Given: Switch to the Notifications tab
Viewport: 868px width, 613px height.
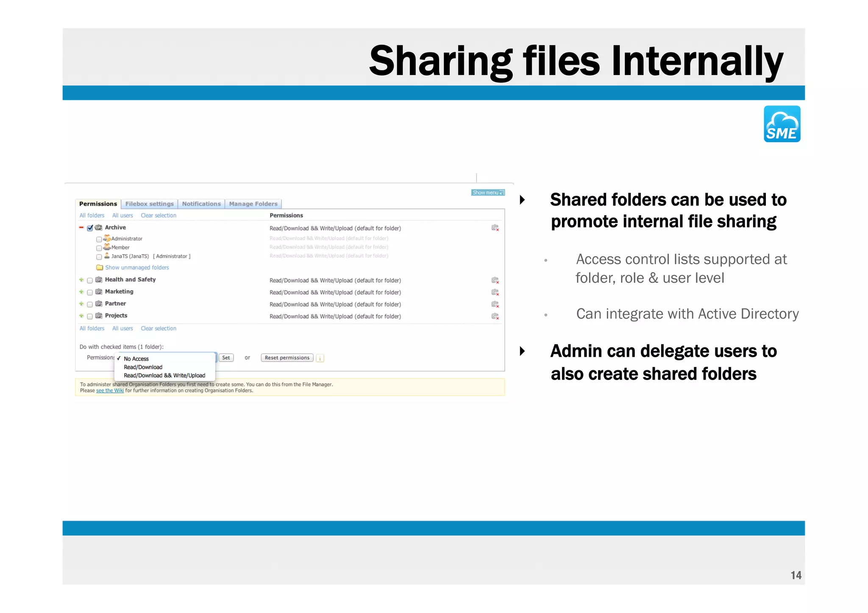Looking at the screenshot, I should click(201, 204).
